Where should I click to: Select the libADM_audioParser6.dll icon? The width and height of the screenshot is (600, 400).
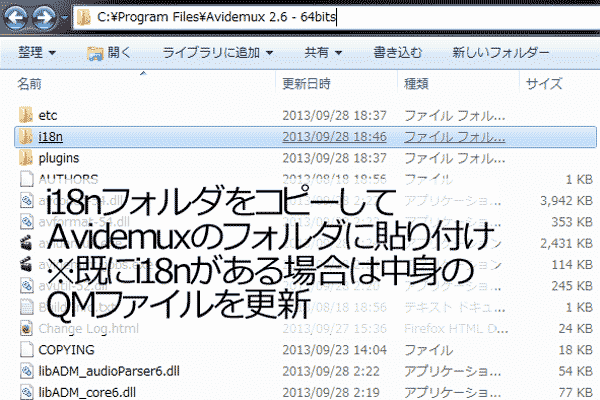26,371
